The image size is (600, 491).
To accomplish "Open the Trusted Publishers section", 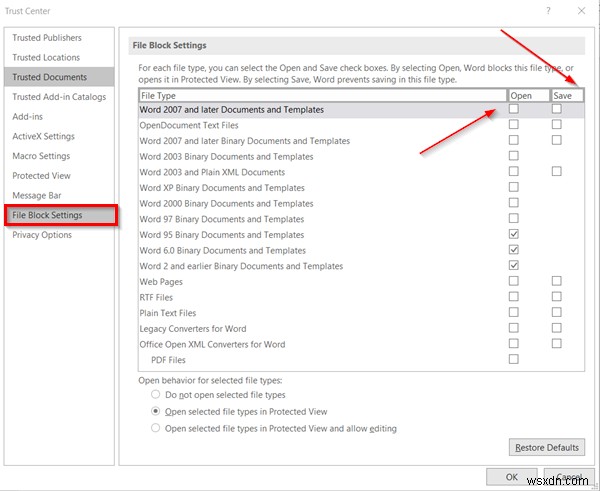I will (x=47, y=38).
